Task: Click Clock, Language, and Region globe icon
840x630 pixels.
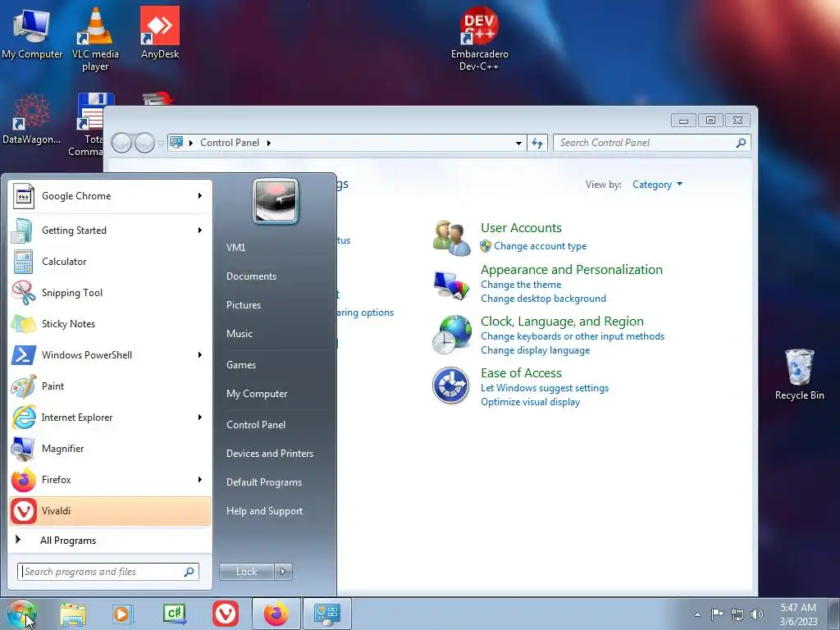Action: pos(452,335)
